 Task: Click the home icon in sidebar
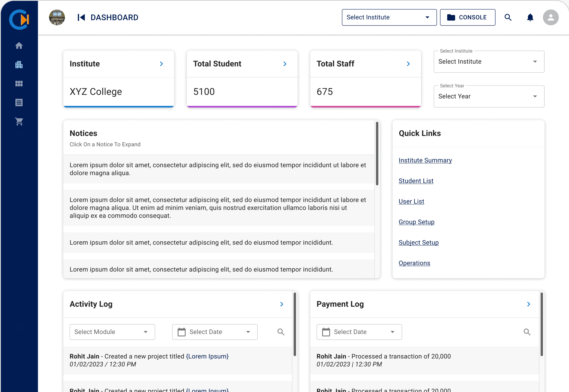[19, 46]
